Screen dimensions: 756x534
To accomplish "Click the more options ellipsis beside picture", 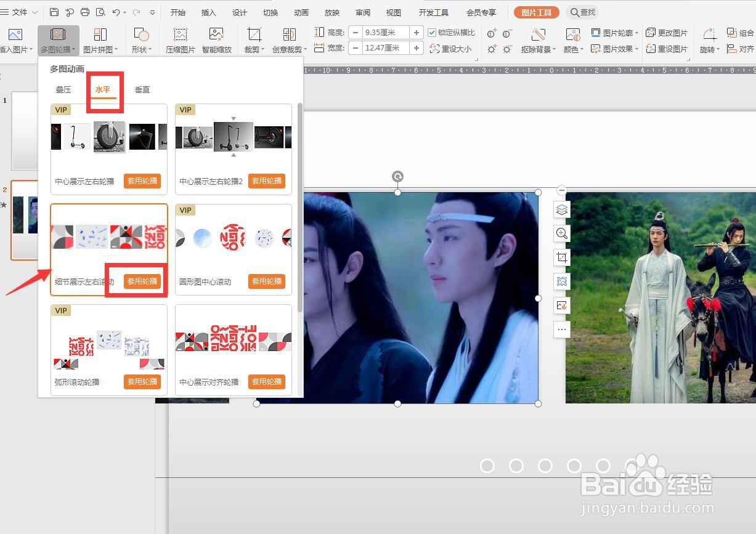I will [561, 330].
